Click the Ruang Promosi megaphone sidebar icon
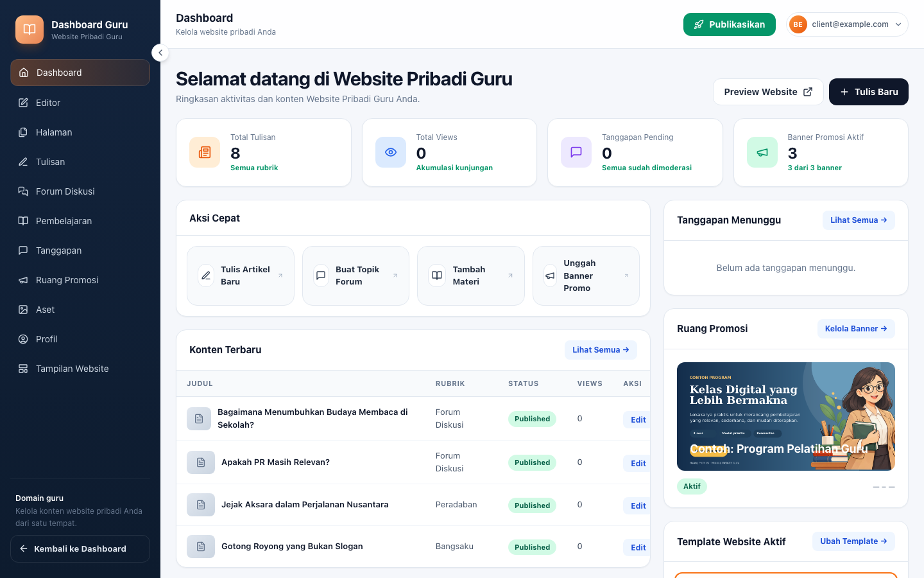The height and width of the screenshot is (578, 924). click(23, 280)
